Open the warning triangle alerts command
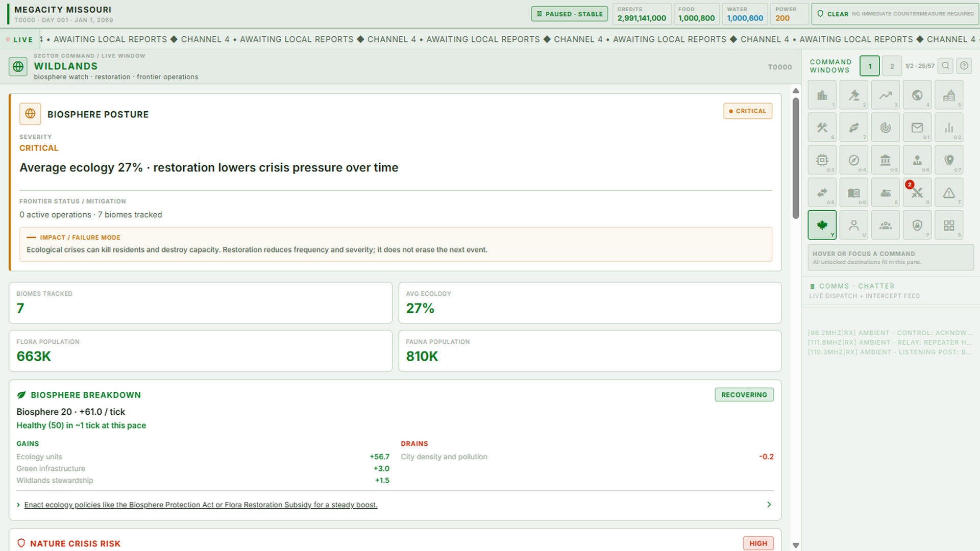Viewport: 980px width, 551px height. pyautogui.click(x=949, y=193)
